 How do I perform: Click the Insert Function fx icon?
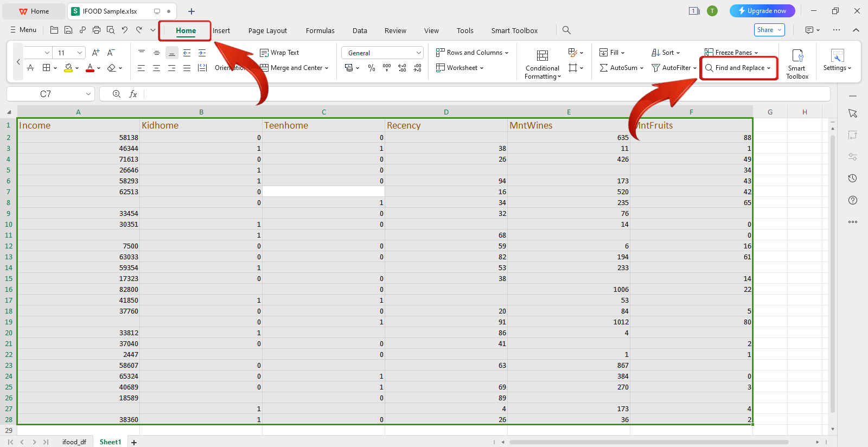(133, 94)
